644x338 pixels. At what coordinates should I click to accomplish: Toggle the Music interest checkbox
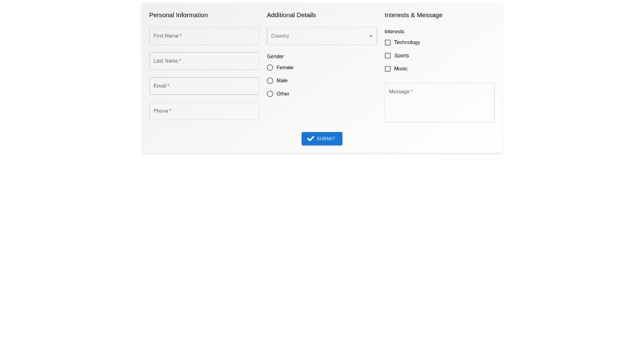(387, 69)
